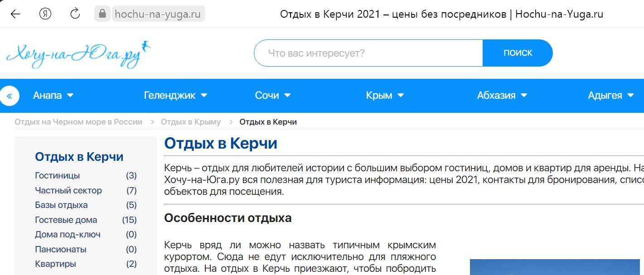This screenshot has height=275, width=644.
Task: Click the browser back arrow
Action: click(x=15, y=14)
